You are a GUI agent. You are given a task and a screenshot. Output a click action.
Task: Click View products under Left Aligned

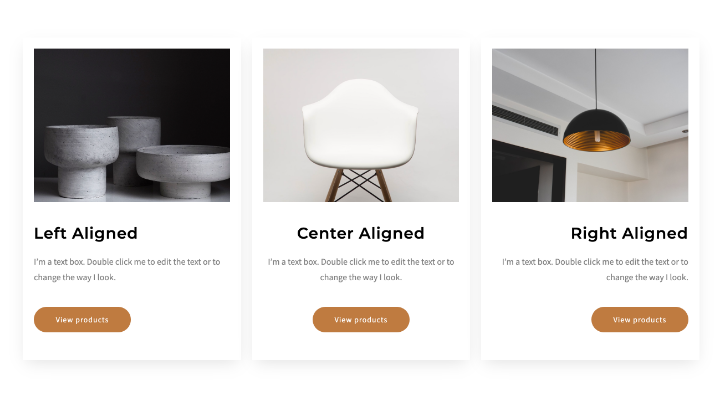(82, 320)
